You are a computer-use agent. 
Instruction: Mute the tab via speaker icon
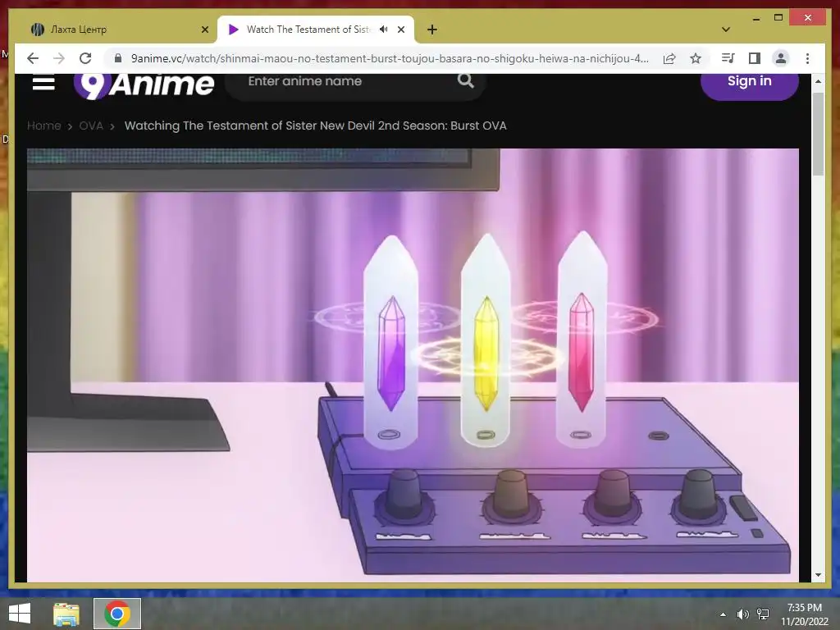coord(383,30)
